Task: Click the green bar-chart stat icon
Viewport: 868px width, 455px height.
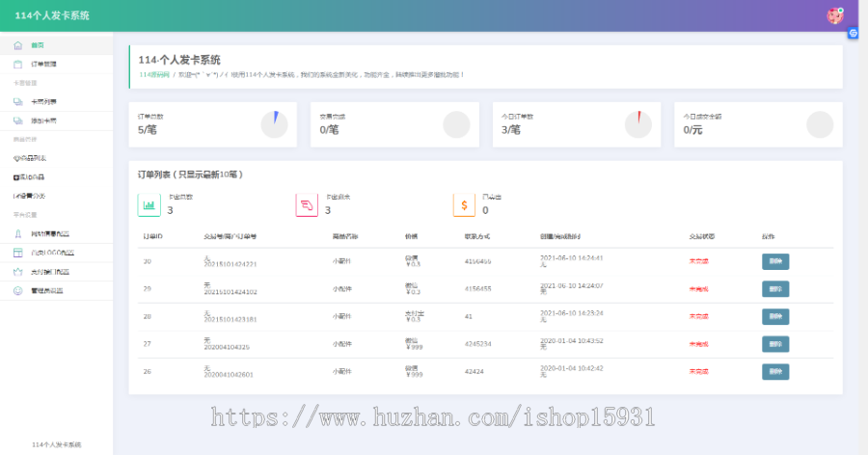Action: [149, 204]
